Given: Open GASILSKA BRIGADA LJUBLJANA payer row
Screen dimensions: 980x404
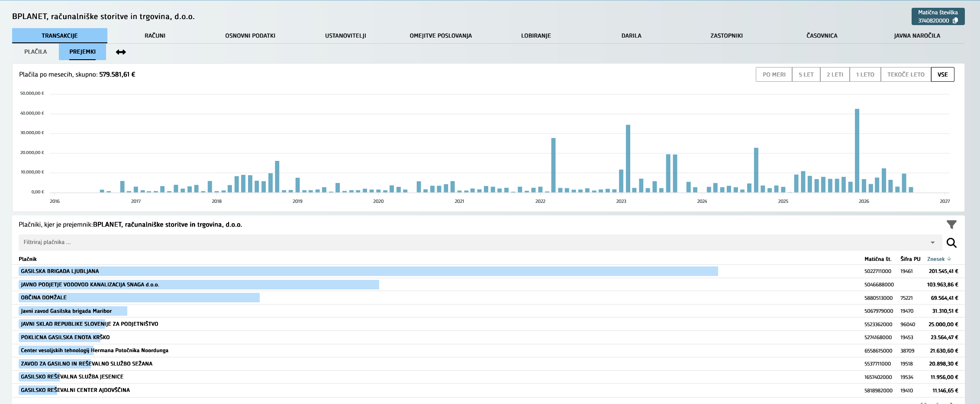Looking at the screenshot, I should 488,271.
